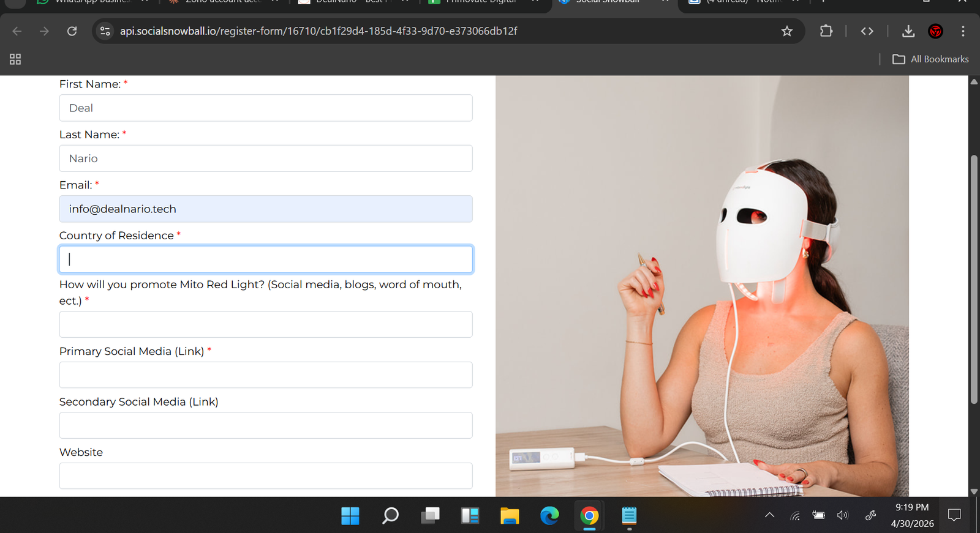Screen dimensions: 980x533
Task: Click the 'Last Name:' label
Action: (89, 135)
